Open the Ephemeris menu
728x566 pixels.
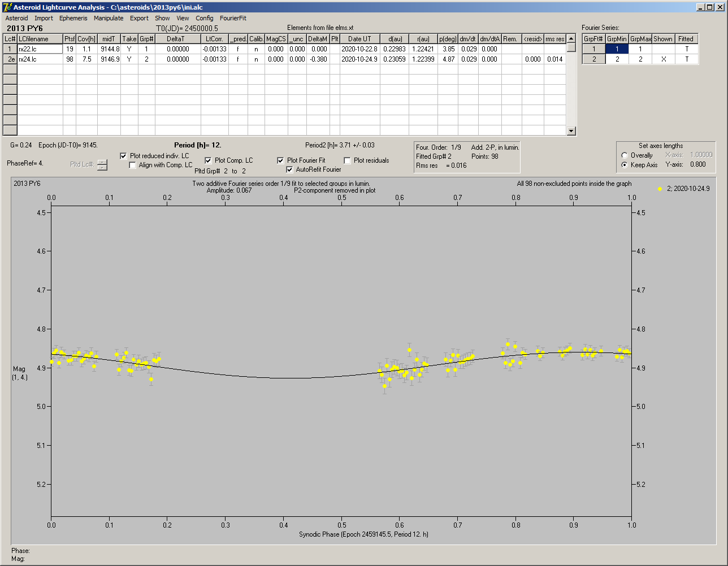pyautogui.click(x=73, y=18)
